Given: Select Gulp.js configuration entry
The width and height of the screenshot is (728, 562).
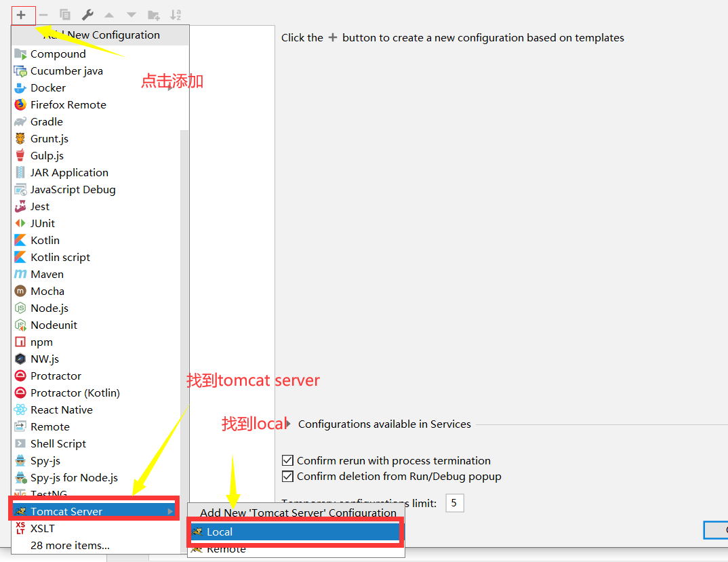Looking at the screenshot, I should [96, 156].
